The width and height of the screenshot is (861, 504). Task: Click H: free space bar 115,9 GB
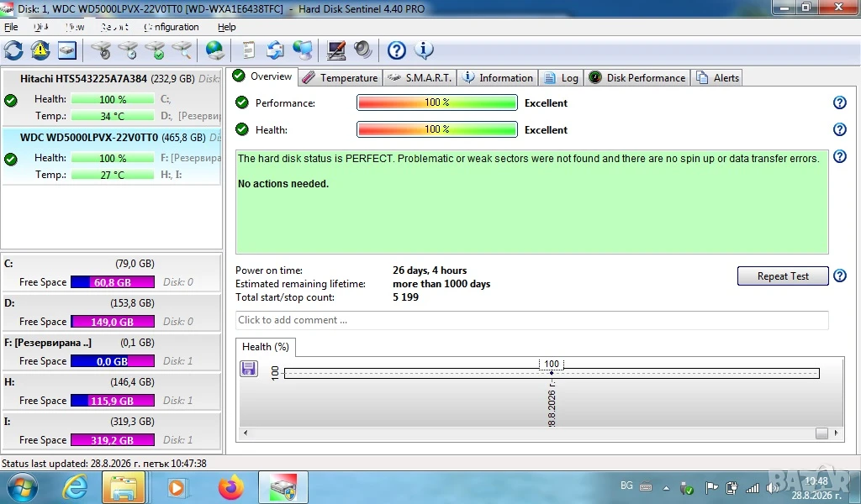point(113,401)
